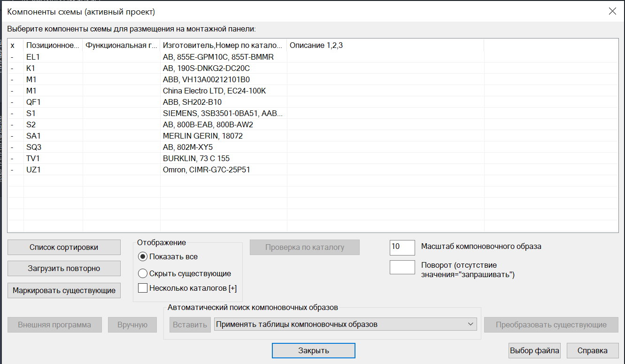Open the Справка help button
625x364 pixels.
coord(593,350)
